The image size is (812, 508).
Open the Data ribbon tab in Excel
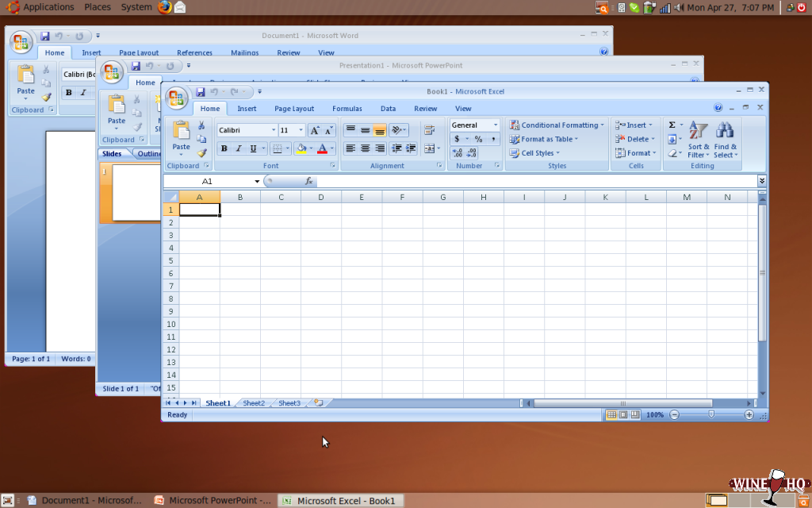(x=388, y=108)
